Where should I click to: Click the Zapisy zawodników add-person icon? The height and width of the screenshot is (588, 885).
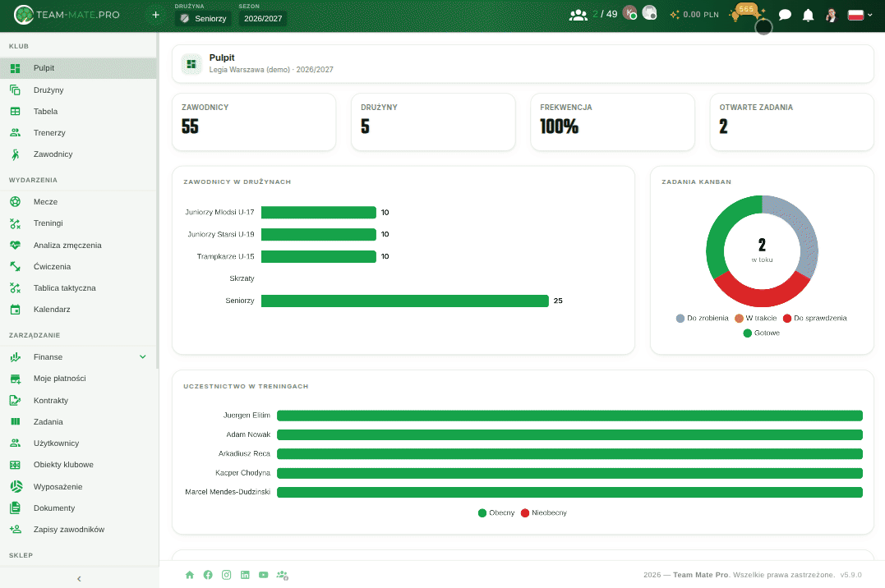tap(16, 530)
